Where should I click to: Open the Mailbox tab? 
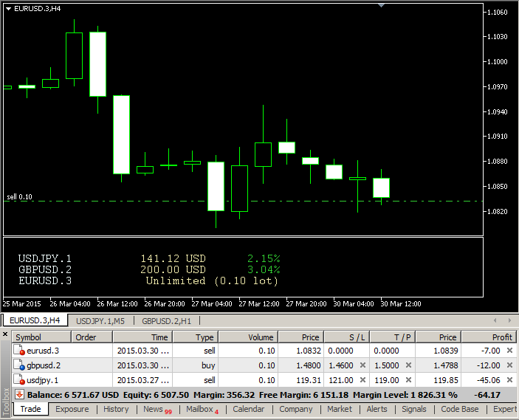coord(199,409)
